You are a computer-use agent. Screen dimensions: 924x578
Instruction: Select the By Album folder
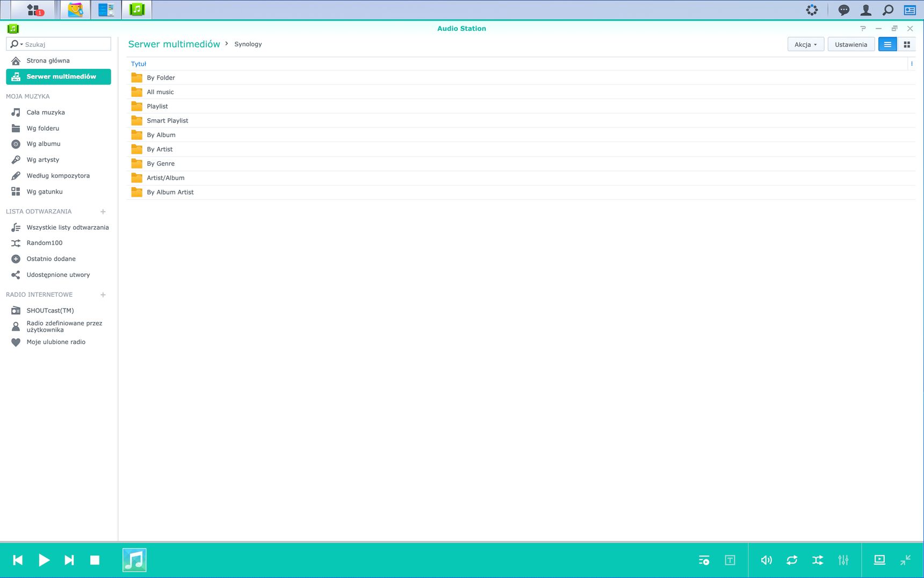point(521,135)
